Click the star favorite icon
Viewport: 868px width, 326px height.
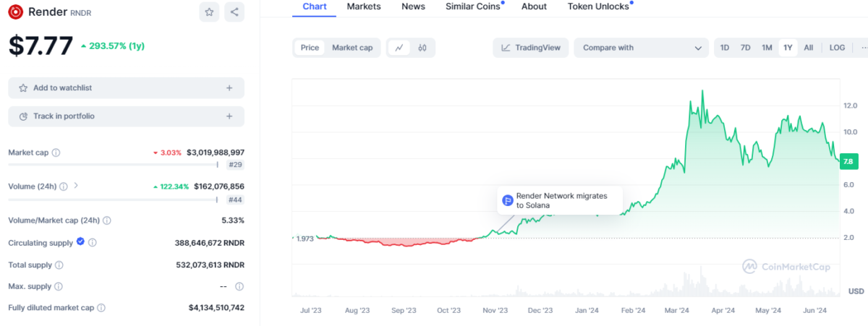tap(209, 12)
